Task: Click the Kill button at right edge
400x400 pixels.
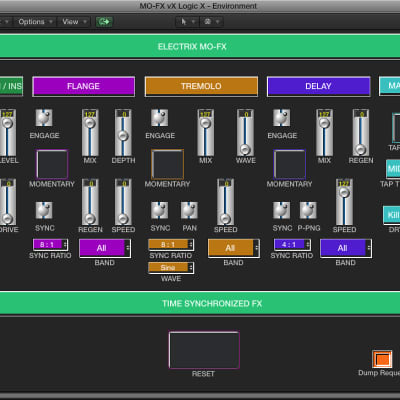Action: [x=392, y=215]
